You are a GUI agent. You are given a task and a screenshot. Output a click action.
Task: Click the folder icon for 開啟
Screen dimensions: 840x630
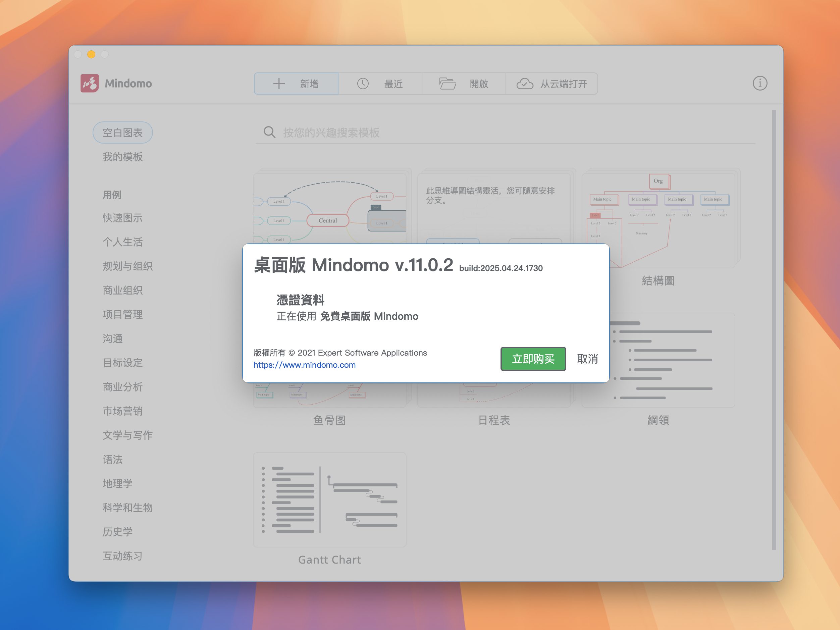[x=448, y=84]
